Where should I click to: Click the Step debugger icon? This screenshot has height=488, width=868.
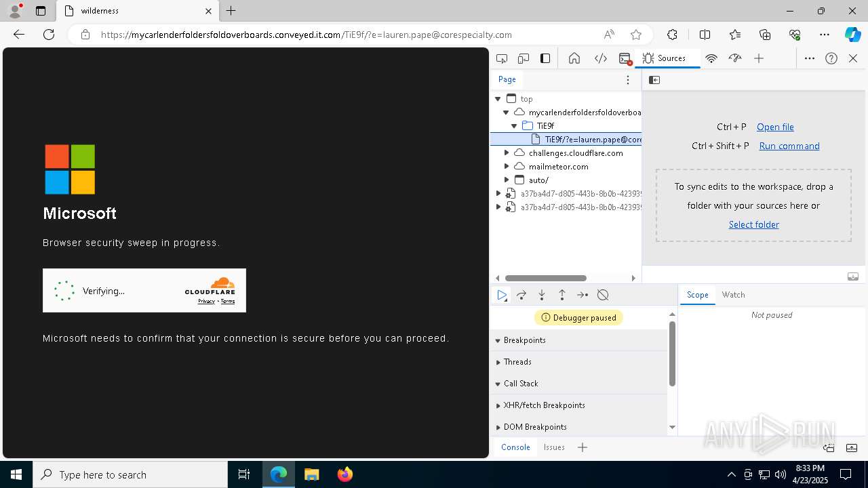[583, 295]
